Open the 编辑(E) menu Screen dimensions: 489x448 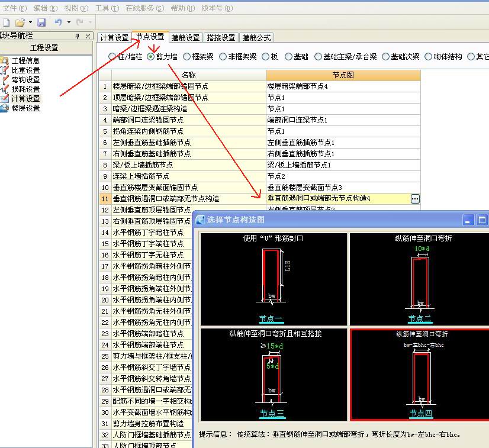point(46,8)
